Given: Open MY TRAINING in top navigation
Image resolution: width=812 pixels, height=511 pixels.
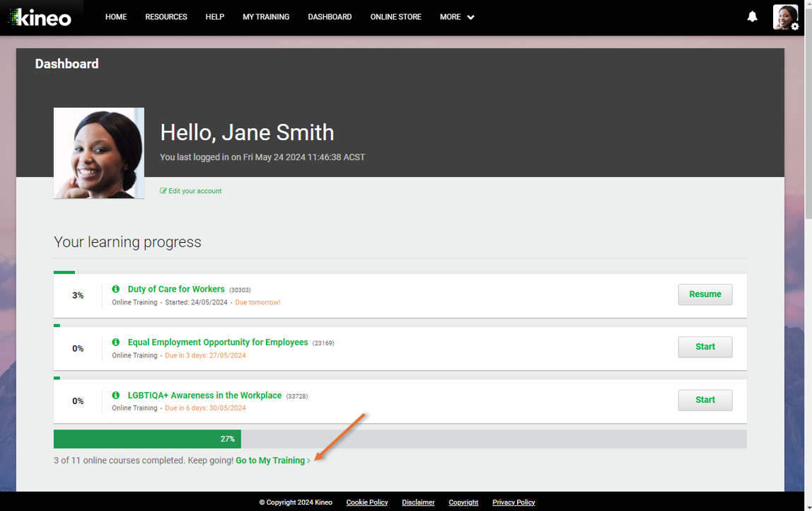Looking at the screenshot, I should pyautogui.click(x=266, y=17).
